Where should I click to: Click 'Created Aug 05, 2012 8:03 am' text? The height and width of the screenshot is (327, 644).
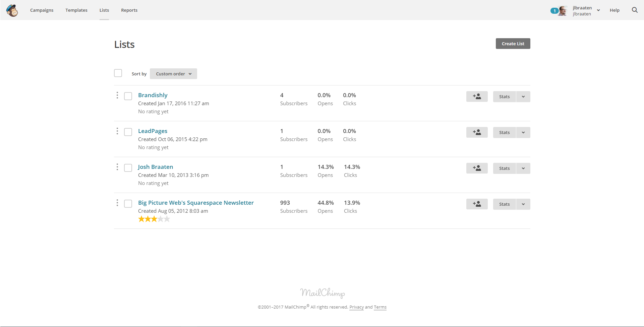tap(173, 211)
